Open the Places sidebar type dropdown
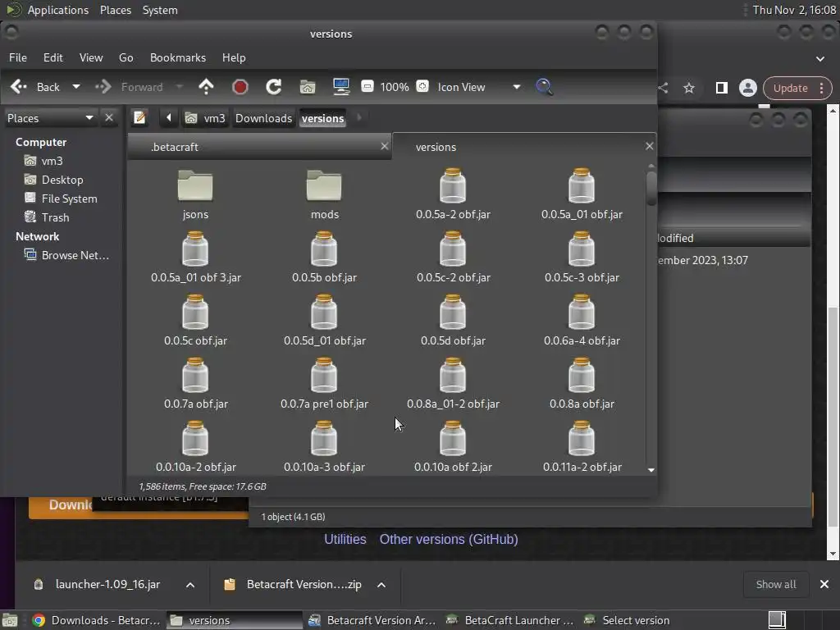This screenshot has width=840, height=630. (50, 118)
